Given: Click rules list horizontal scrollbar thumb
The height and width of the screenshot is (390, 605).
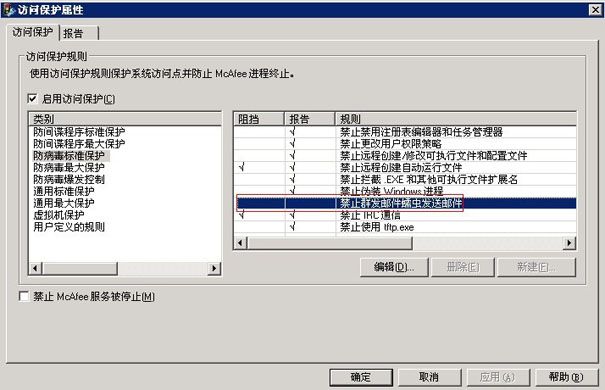Looking at the screenshot, I should 330,243.
